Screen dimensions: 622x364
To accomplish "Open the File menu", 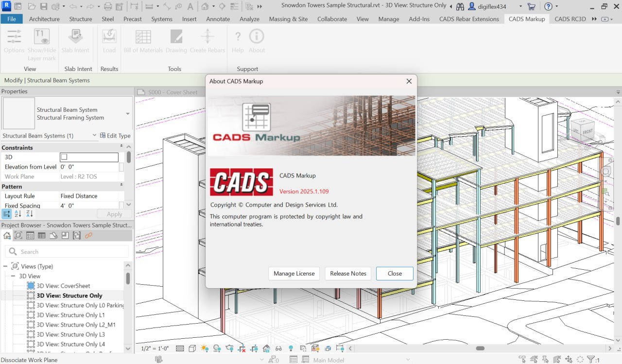I will [12, 19].
